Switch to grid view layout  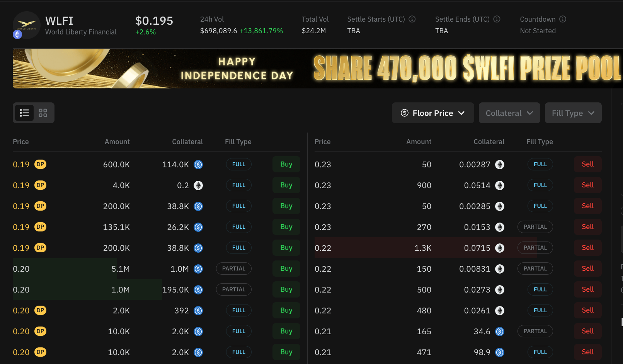[43, 113]
